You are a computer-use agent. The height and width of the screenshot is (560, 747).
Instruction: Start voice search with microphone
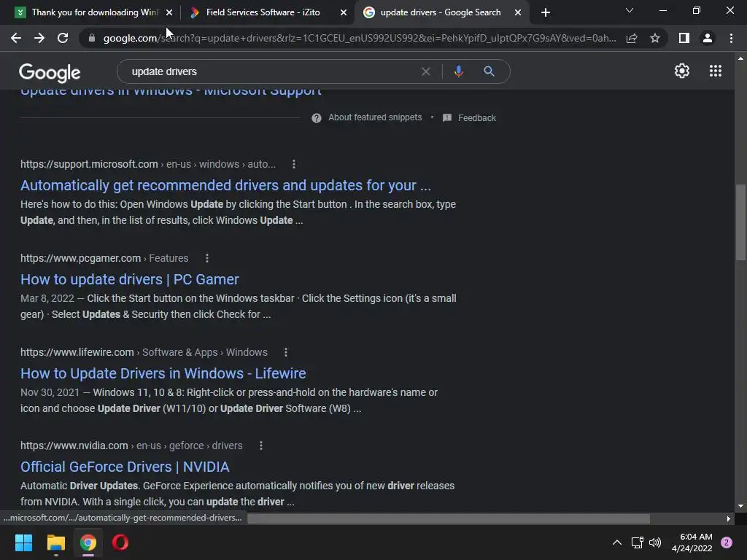[x=458, y=71]
